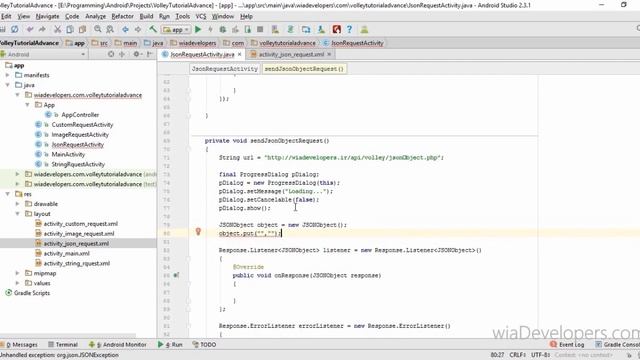The image size is (640, 360).
Task: Click the Find magnifier icon
Action: pos(98,29)
